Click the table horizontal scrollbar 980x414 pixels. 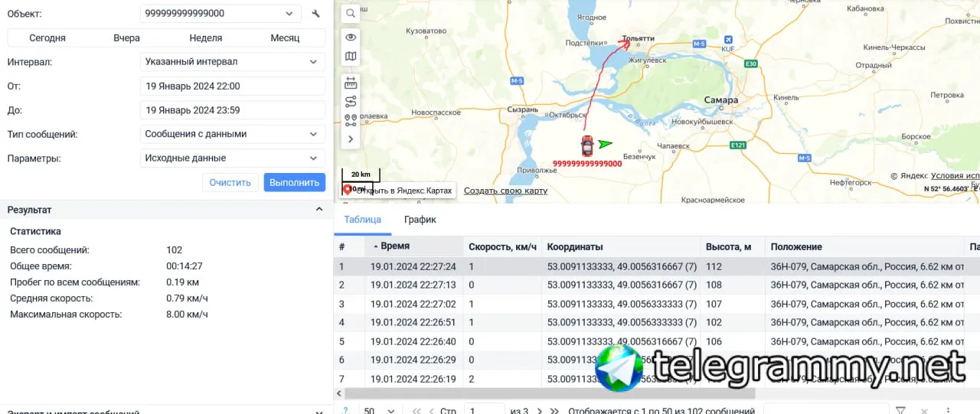tap(550, 393)
